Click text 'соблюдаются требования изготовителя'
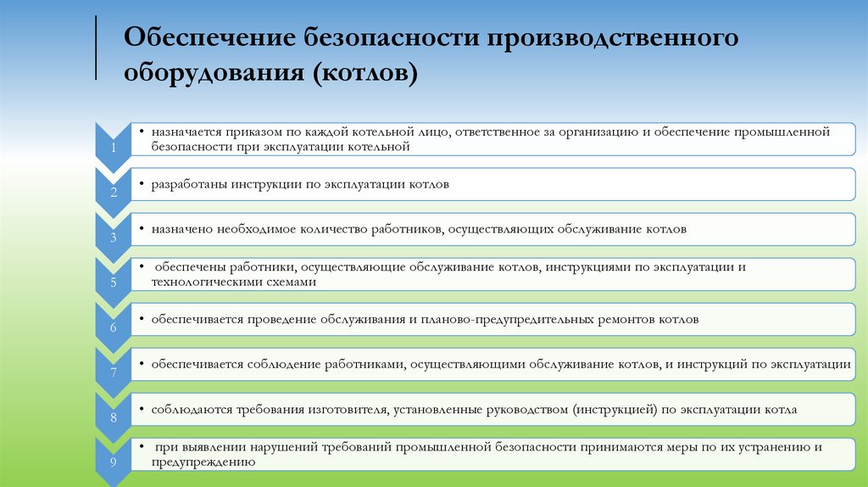Screen dimensions: 868x487 point(269,410)
